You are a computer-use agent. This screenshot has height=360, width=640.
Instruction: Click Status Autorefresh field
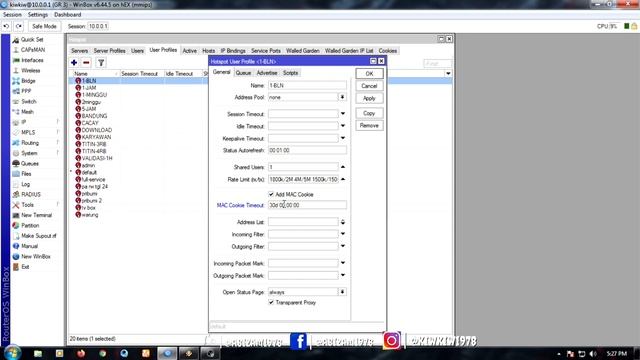307,150
